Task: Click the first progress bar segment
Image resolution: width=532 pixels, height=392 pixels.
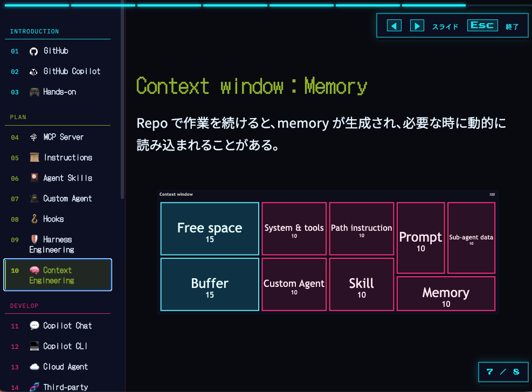Action: (37, 5)
